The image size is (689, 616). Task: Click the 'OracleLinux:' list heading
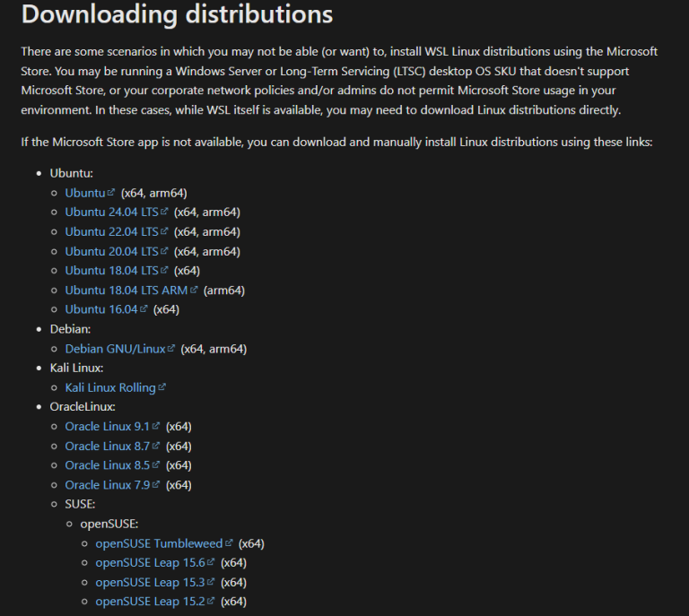(83, 406)
